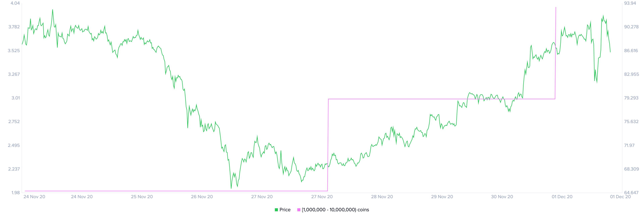Click the right axis value 75.632

coord(631,122)
